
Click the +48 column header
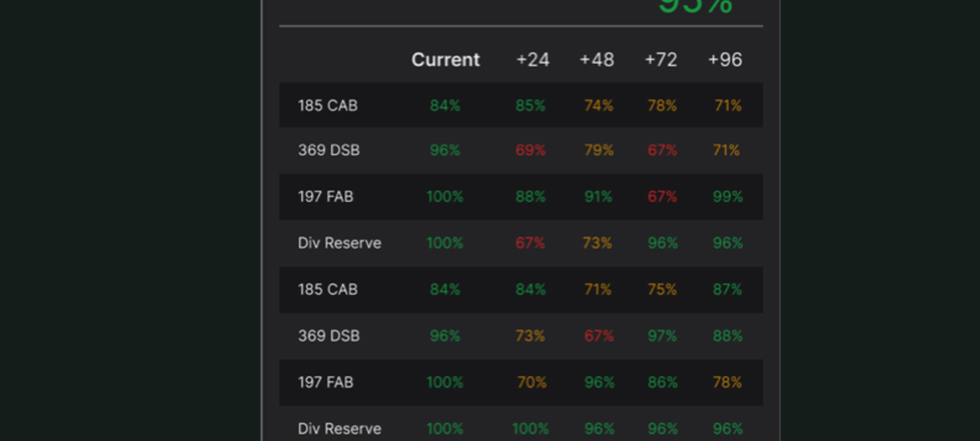tap(597, 60)
